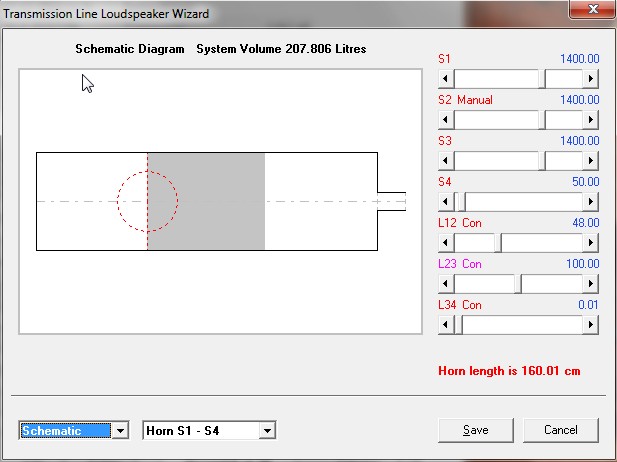Image resolution: width=617 pixels, height=462 pixels.
Task: Click the System Volume 207.806 Litres text
Action: click(281, 49)
